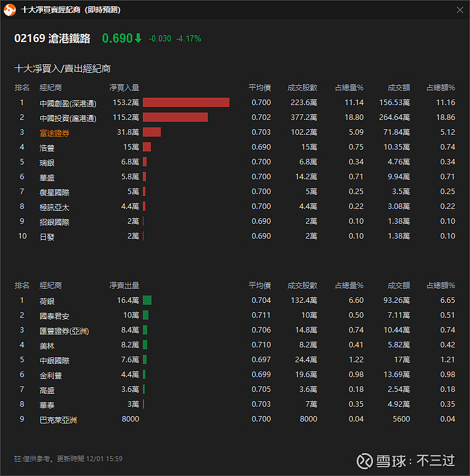Click the price value 0.690
Viewport: 470px width, 476px height.
[117, 38]
